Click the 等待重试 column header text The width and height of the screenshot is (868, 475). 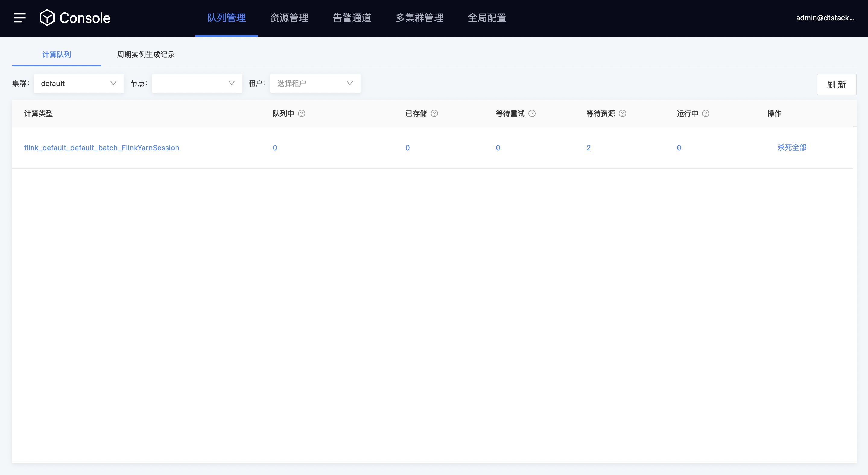pos(510,113)
